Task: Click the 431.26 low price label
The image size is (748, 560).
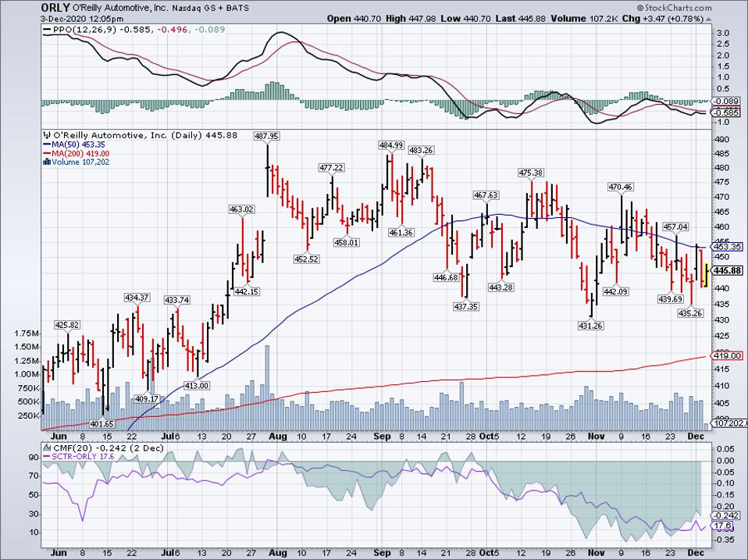Action: (590, 326)
